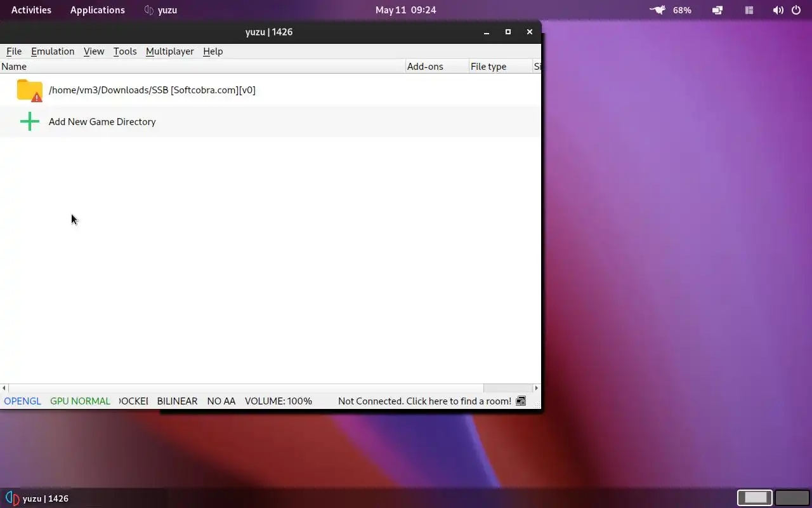Open the Help menu
Viewport: 812px width, 508px height.
[x=213, y=51]
